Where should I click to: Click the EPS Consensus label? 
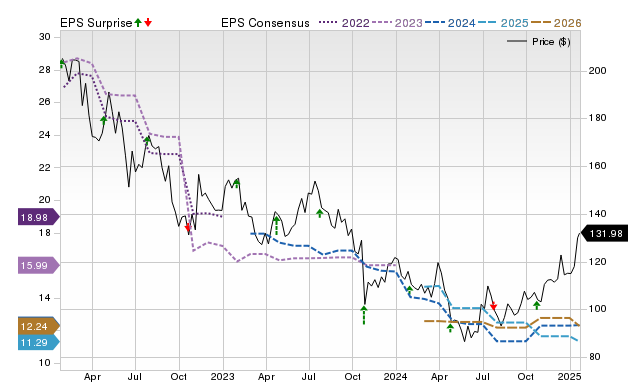(265, 23)
